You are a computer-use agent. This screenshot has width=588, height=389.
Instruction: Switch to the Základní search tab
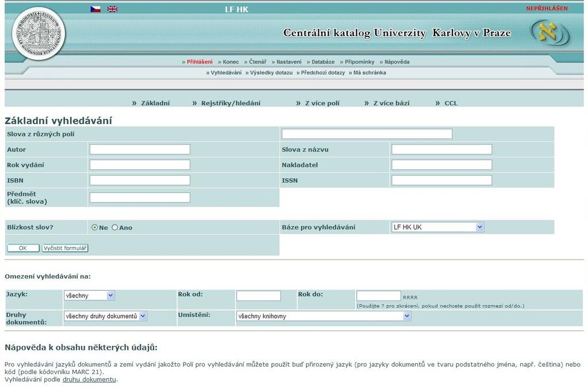click(x=155, y=103)
